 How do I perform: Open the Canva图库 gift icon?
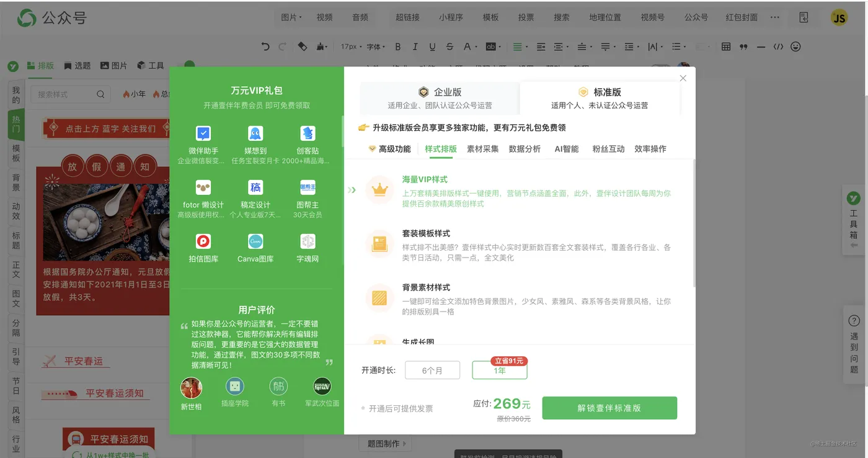(x=255, y=241)
